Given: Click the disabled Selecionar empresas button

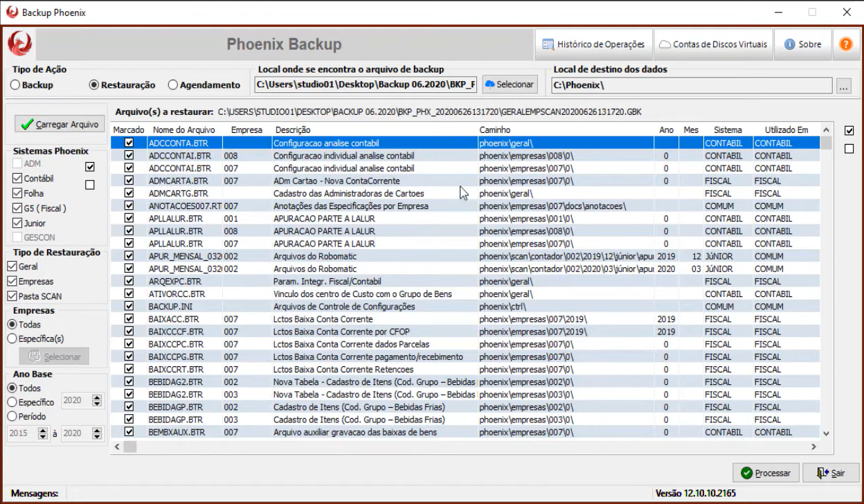Looking at the screenshot, I should click(x=54, y=357).
